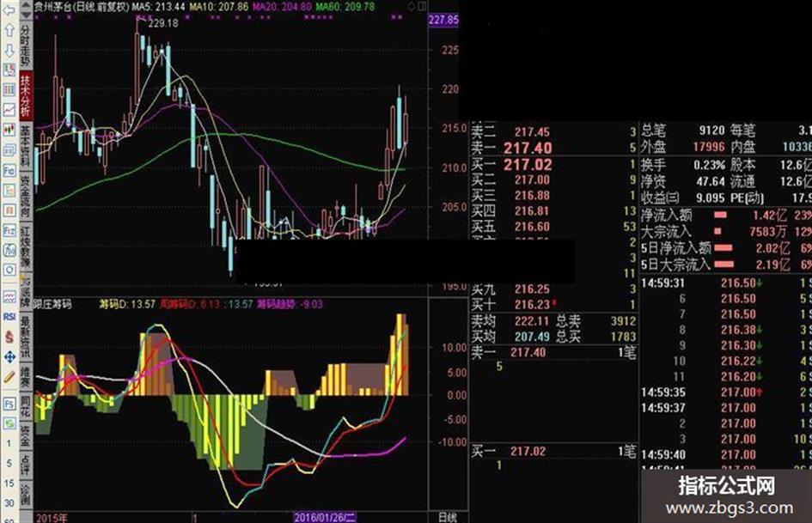Viewport: 812px width, 523px height.
Task: Select the candlestick chart icon
Action: tap(9, 130)
